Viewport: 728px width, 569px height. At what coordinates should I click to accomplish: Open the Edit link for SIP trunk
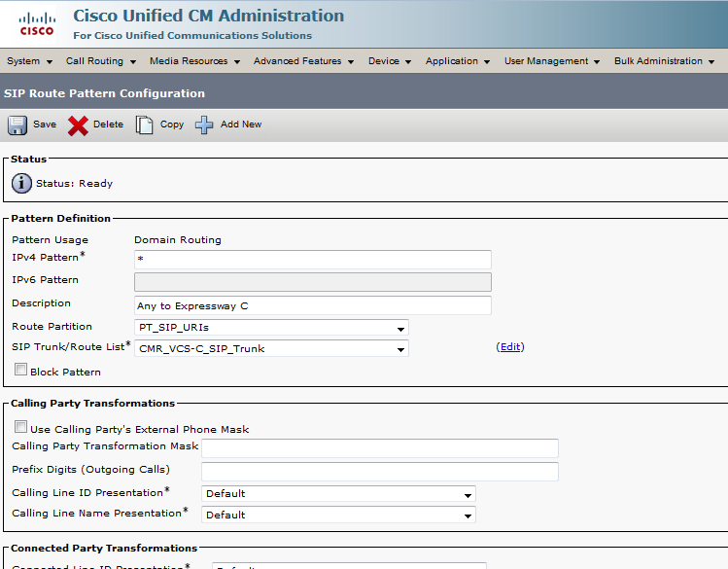[x=509, y=347]
